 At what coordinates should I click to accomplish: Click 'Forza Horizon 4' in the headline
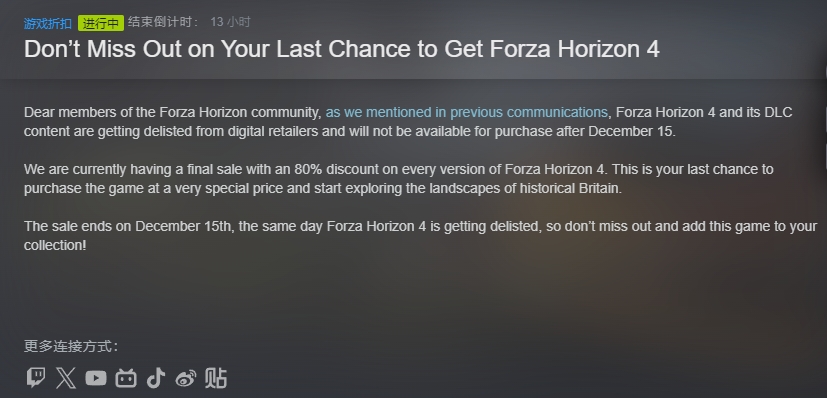pyautogui.click(x=574, y=49)
